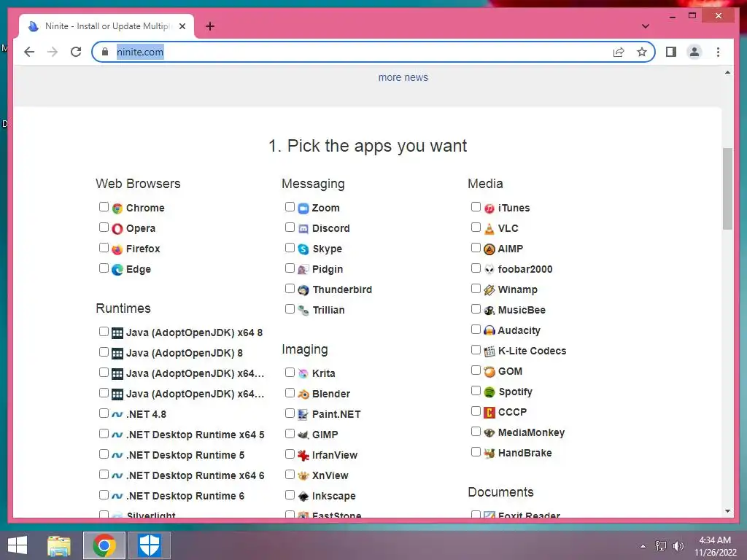Show hidden system tray icons
Image resolution: width=747 pixels, height=560 pixels.
tap(643, 546)
